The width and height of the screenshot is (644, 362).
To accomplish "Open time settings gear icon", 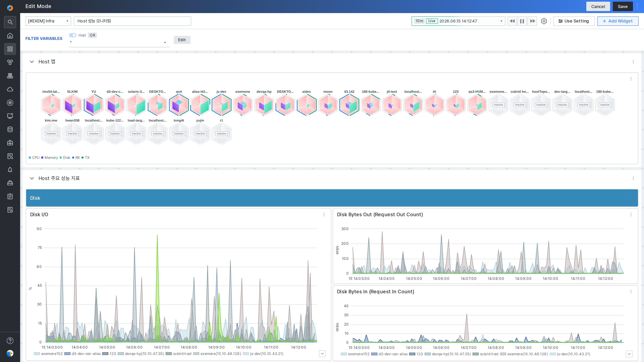I will pyautogui.click(x=544, y=21).
